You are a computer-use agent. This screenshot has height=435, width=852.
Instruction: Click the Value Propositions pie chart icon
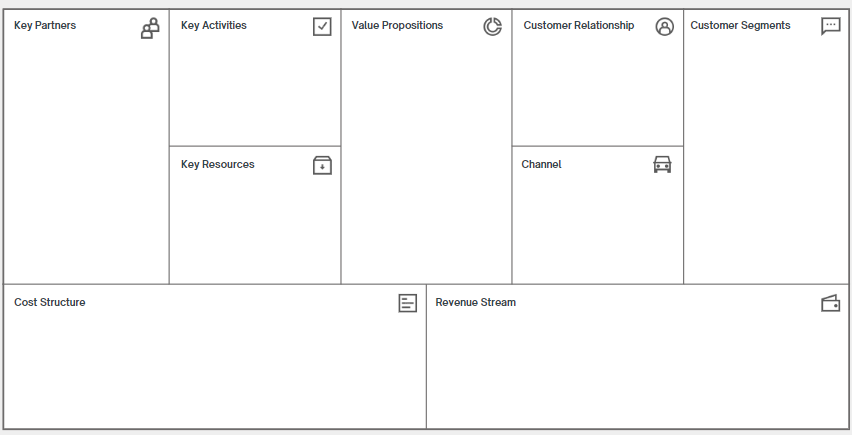[x=492, y=27]
